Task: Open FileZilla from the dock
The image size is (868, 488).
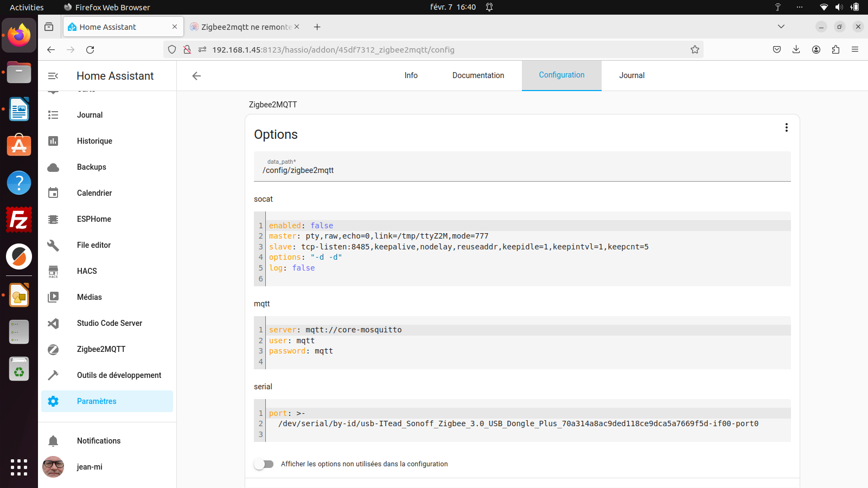Action: (19, 220)
